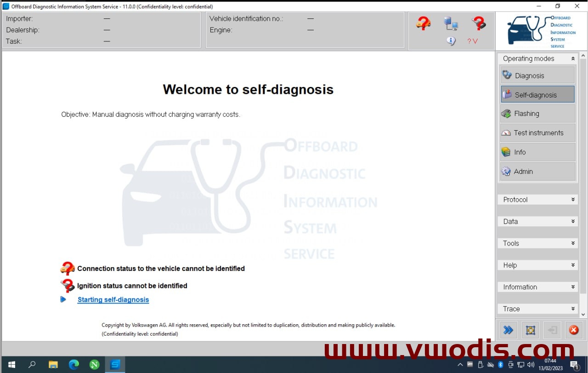
Task: Expand the Information section
Action: point(537,287)
